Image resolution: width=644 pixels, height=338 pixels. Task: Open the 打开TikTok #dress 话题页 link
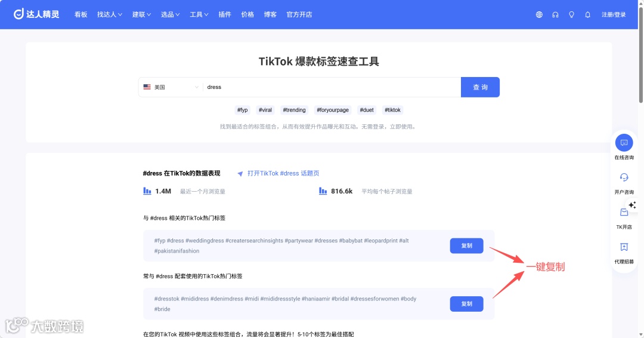283,174
